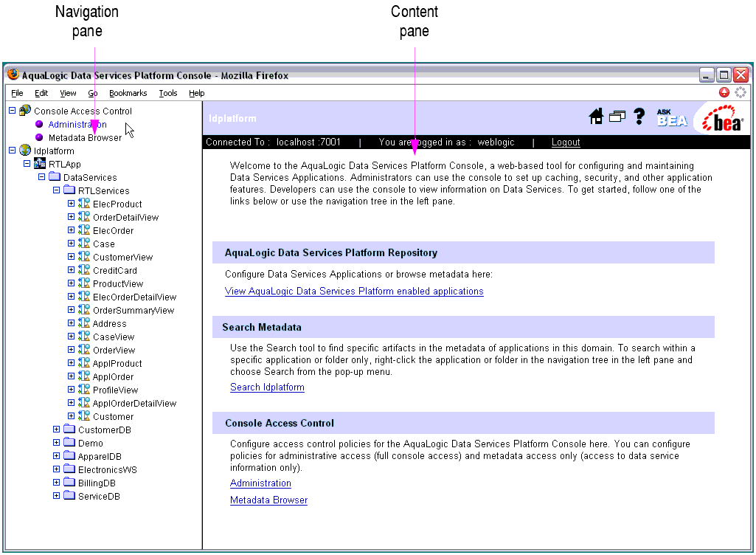Click the red circle icon in menu bar
Viewport: 756px width, 555px height.
click(724, 92)
